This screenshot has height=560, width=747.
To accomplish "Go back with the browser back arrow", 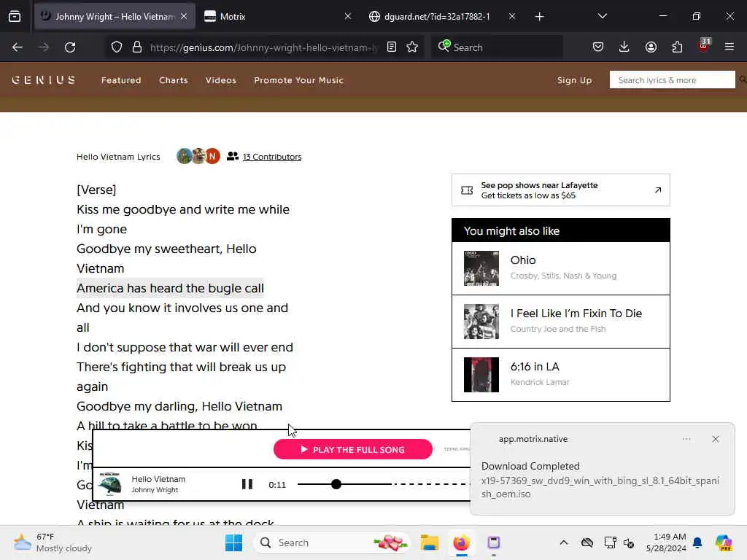I will (x=18, y=47).
